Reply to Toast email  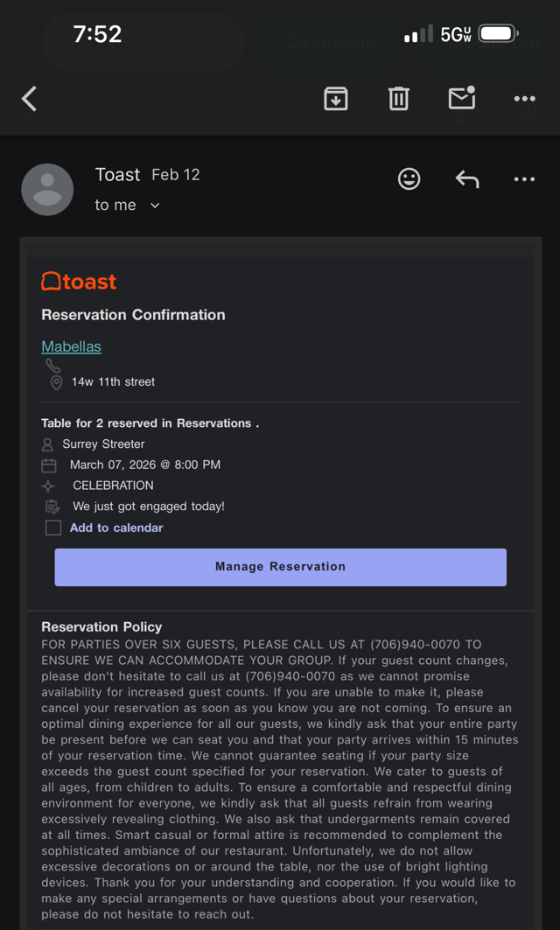pyautogui.click(x=467, y=179)
